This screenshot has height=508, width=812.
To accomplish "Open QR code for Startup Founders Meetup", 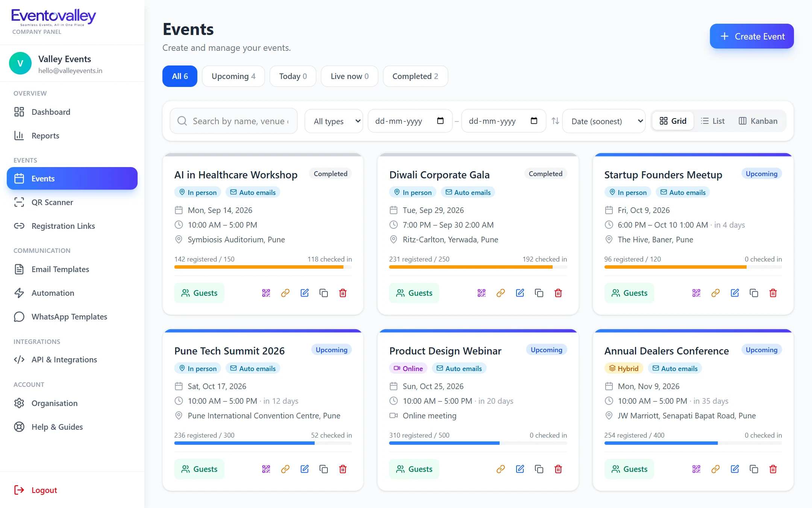I will [697, 293].
